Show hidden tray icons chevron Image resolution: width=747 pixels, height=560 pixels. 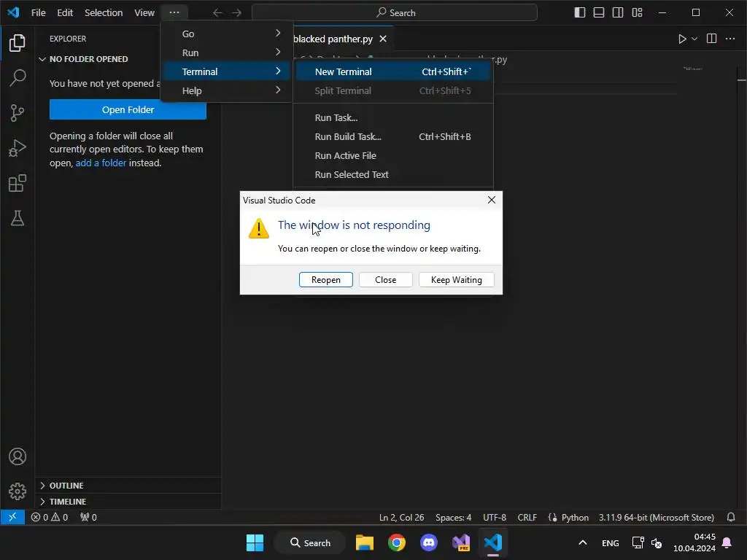pos(582,542)
